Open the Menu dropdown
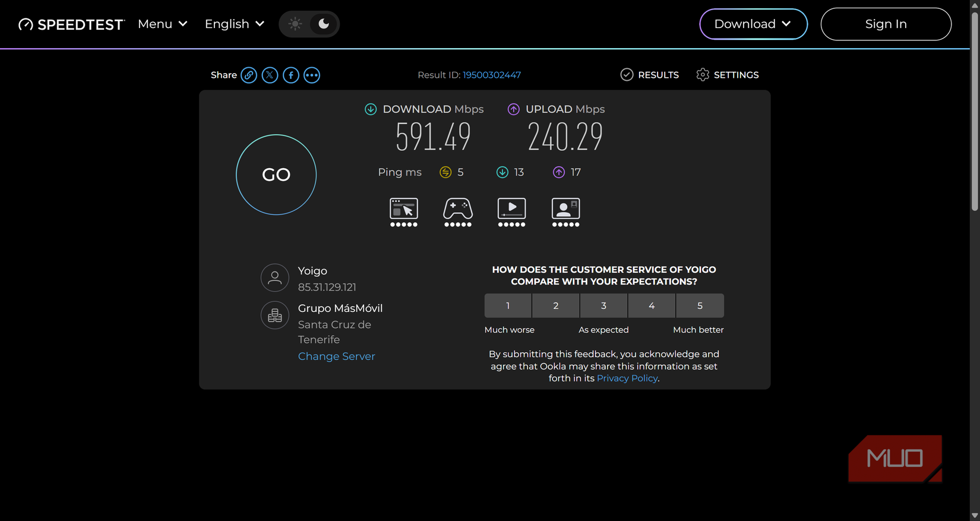Image resolution: width=980 pixels, height=521 pixels. 163,24
